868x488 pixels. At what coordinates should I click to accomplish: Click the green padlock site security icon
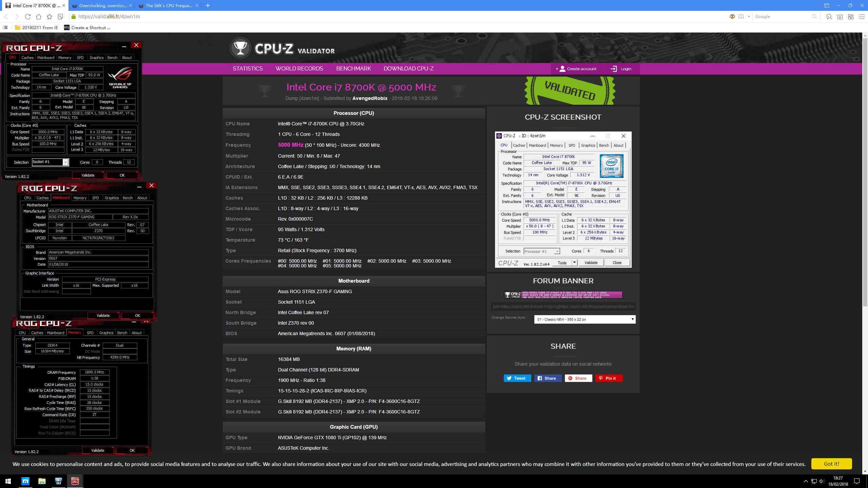pyautogui.click(x=73, y=17)
